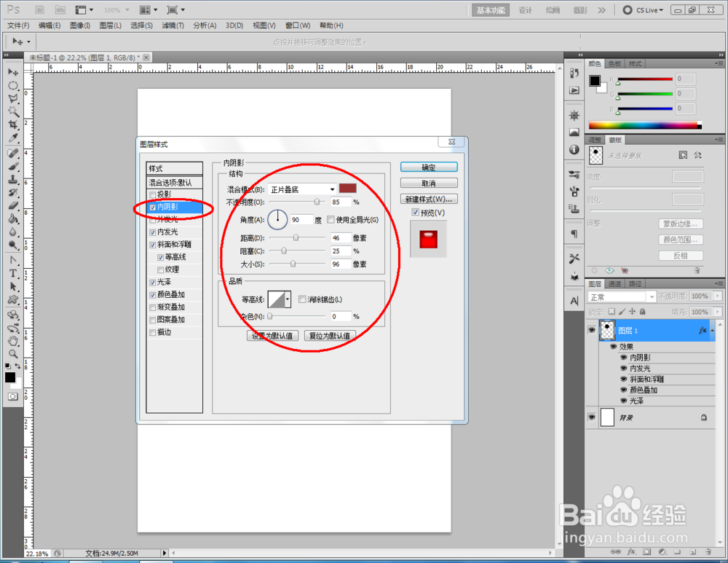Click the 新建样式(W) button

(429, 200)
